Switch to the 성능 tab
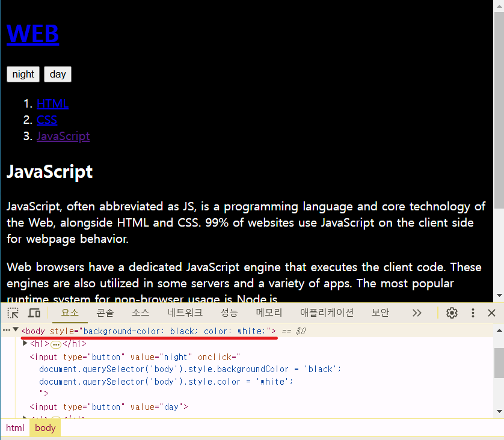The width and height of the screenshot is (504, 440). tap(229, 313)
